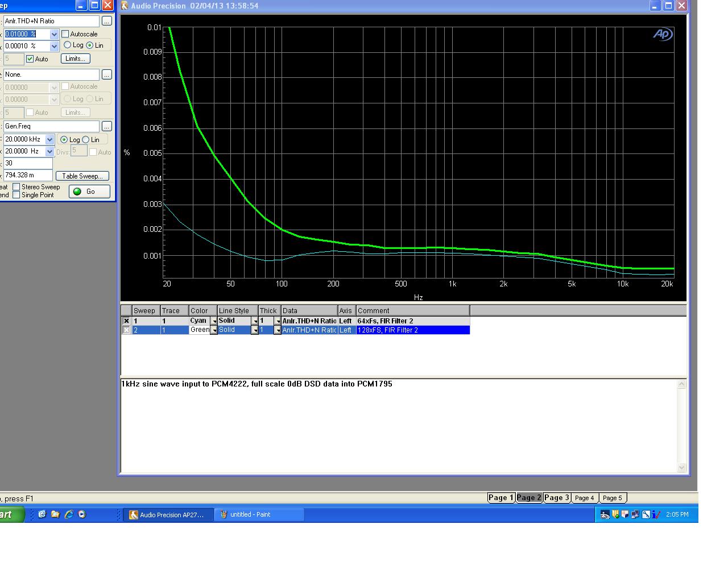Screen dimensions: 728x582
Task: Click the 2:05 PM taskbar clock
Action: pos(677,514)
